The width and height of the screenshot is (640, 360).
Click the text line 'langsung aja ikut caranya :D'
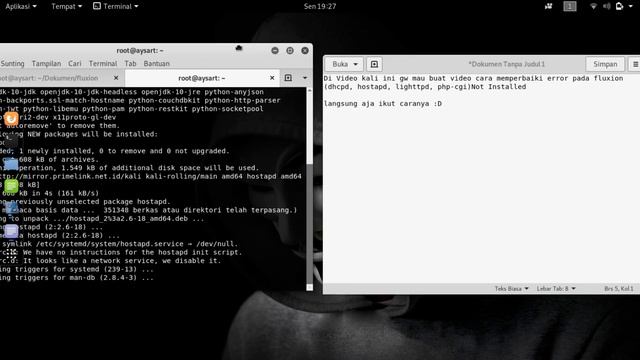(x=383, y=104)
